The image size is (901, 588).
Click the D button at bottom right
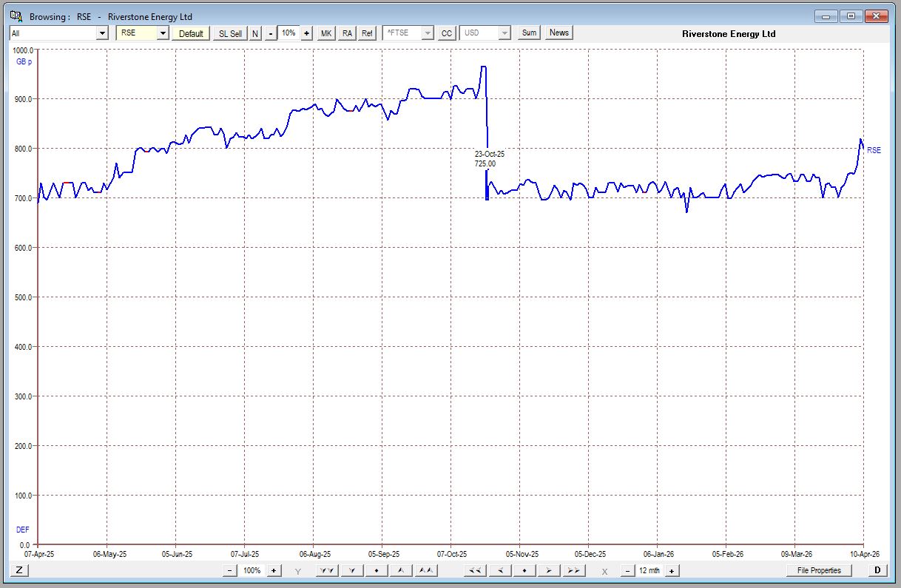[877, 570]
